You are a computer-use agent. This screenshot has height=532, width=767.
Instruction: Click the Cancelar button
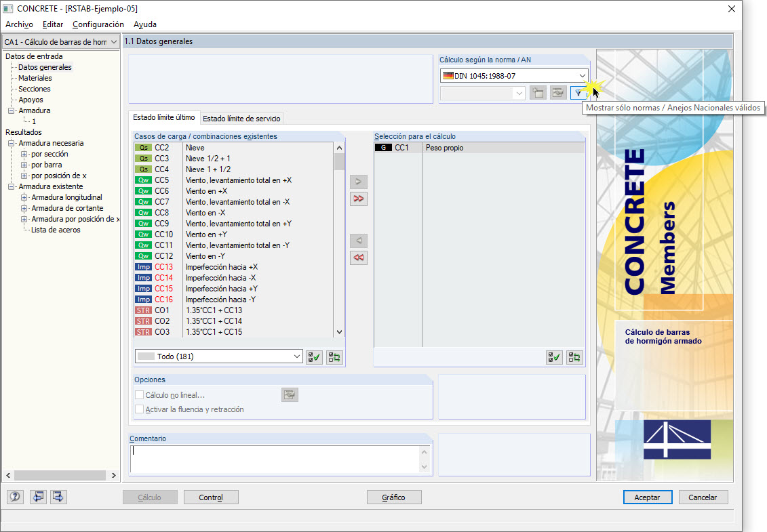[703, 497]
